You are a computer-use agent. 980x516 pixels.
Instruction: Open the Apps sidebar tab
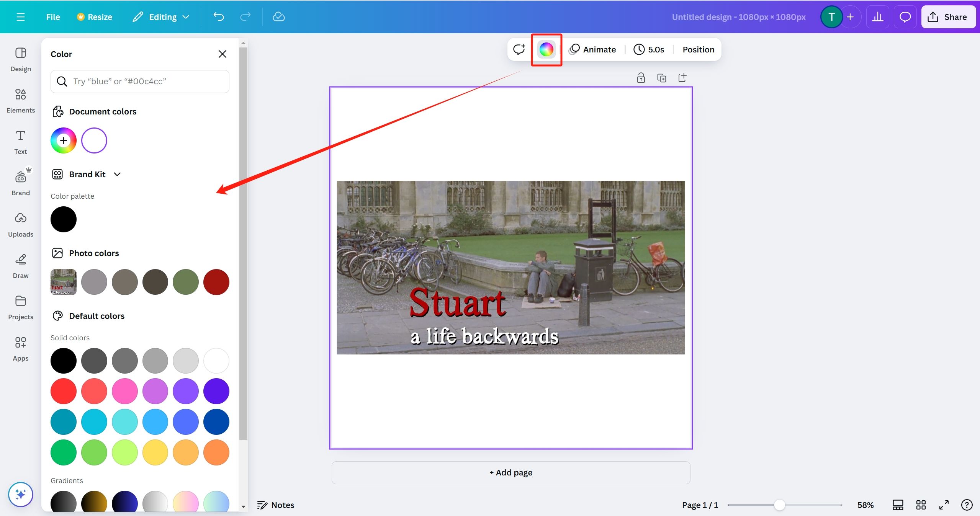21,349
